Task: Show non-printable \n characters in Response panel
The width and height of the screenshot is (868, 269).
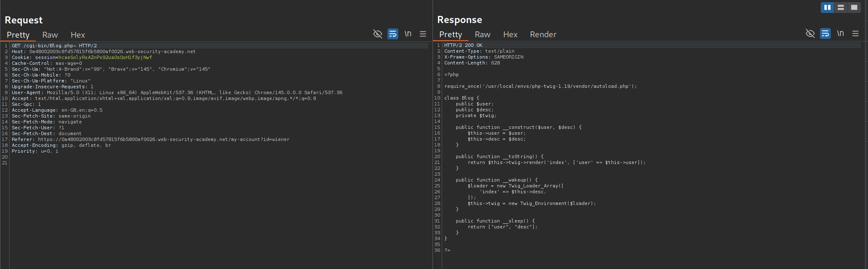Action: (840, 33)
